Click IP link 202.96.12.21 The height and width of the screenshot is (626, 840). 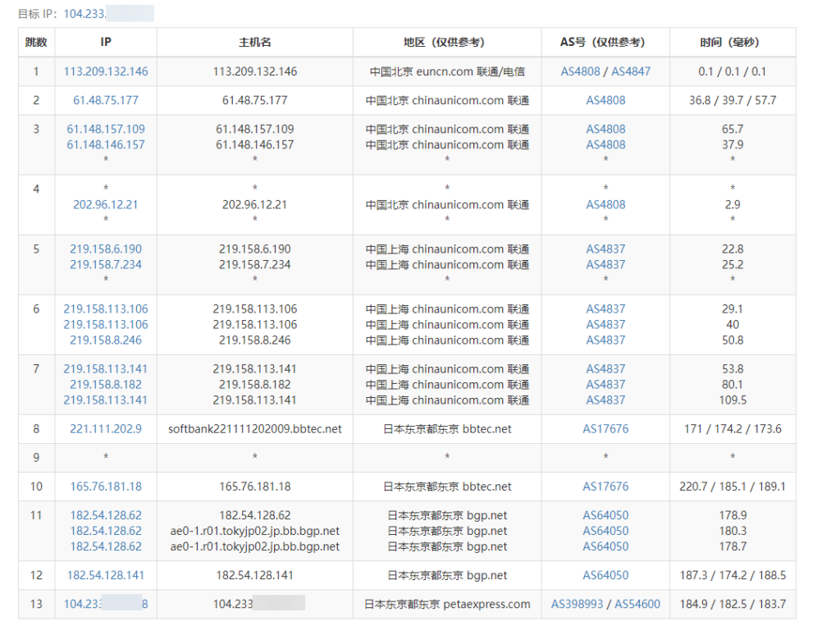pos(106,204)
